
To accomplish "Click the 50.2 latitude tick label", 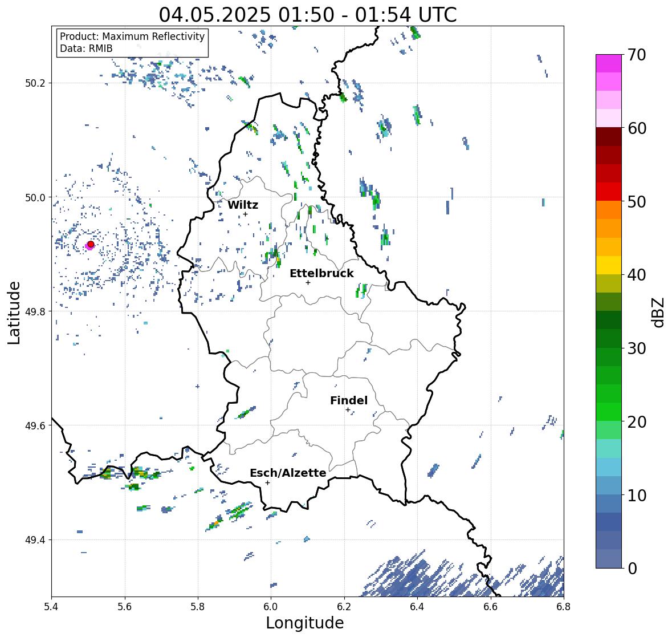I will (x=35, y=83).
